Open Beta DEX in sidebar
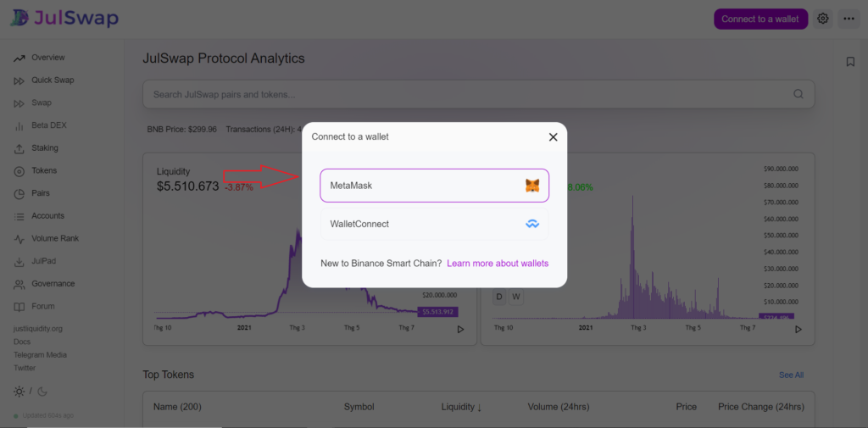 48,125
